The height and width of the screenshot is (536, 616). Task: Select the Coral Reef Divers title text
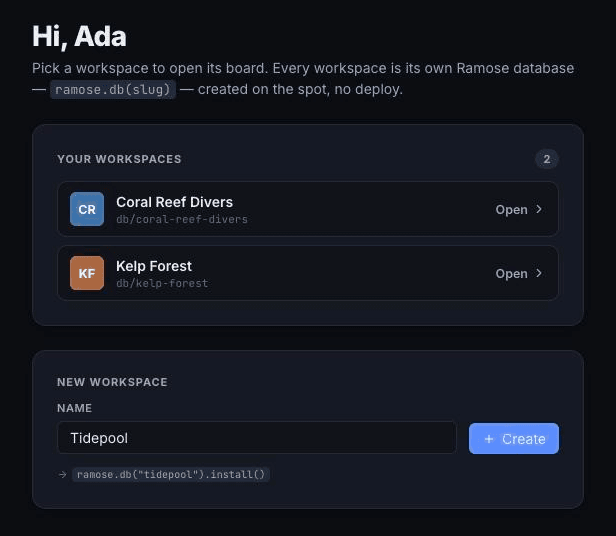click(174, 202)
